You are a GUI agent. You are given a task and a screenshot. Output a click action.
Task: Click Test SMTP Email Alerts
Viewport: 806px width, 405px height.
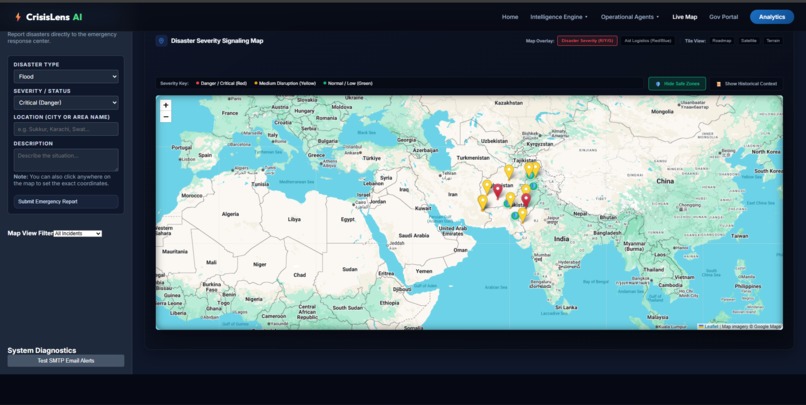(66, 361)
